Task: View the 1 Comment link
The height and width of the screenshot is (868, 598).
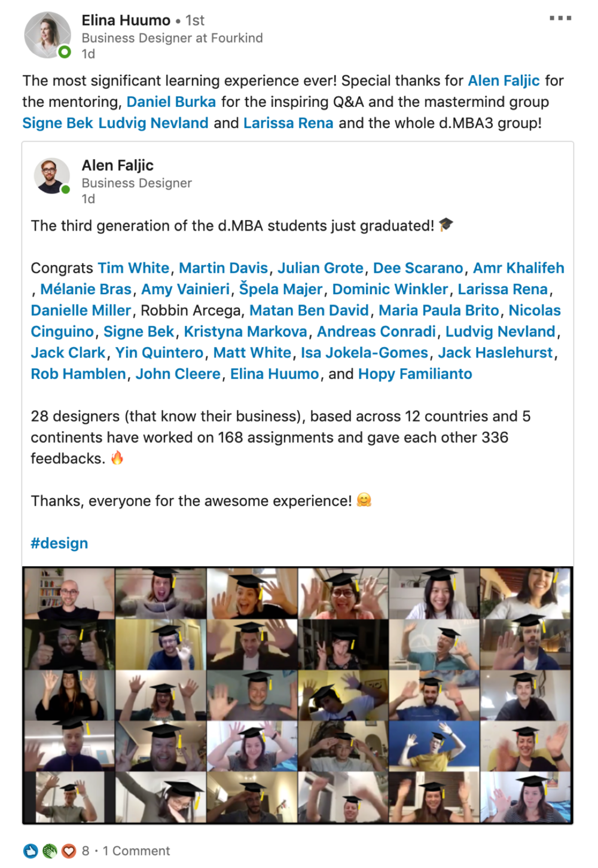Action: [x=136, y=851]
